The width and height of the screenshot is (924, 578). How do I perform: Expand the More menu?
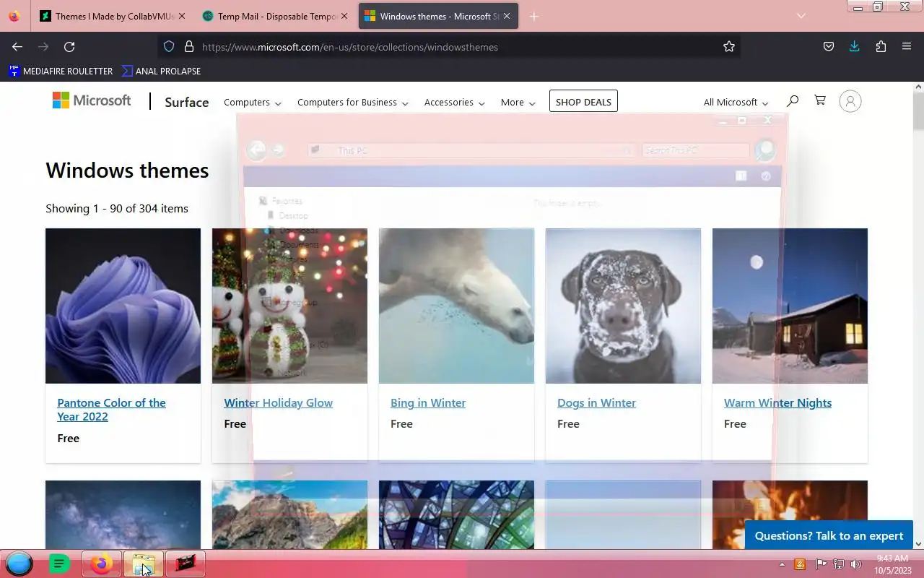click(518, 102)
